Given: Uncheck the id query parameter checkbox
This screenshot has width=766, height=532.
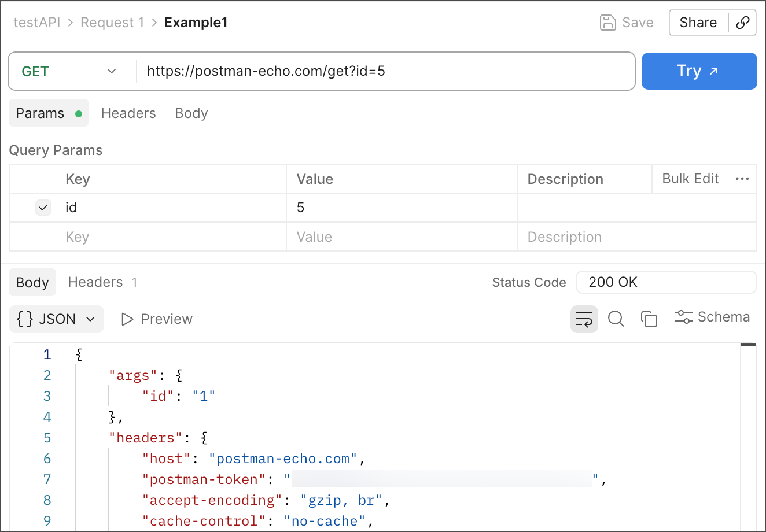Looking at the screenshot, I should pyautogui.click(x=43, y=208).
